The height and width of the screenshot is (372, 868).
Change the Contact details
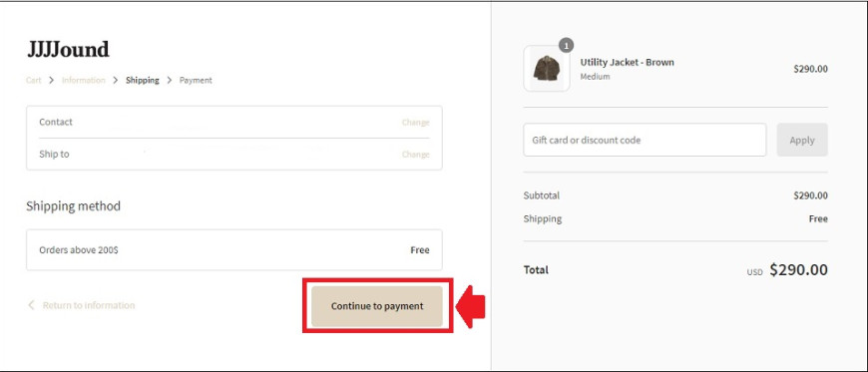(415, 123)
